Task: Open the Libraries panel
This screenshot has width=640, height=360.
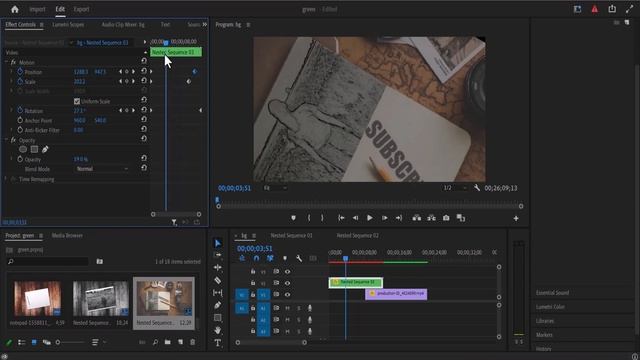Action: click(545, 321)
